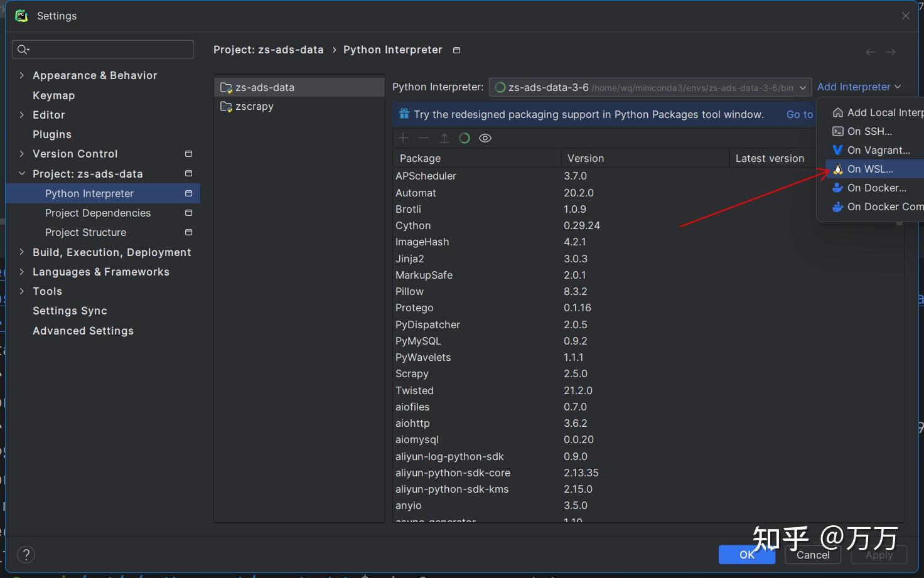Click the PyCharm logo in title bar
Screen dimensions: 924x578
pyautogui.click(x=21, y=16)
